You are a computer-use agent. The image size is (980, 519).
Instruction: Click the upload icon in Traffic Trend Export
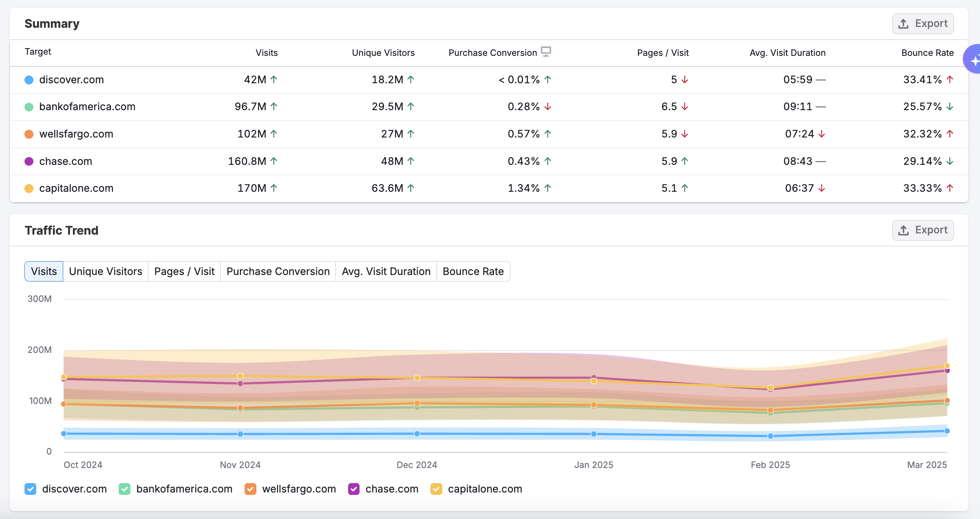(903, 230)
